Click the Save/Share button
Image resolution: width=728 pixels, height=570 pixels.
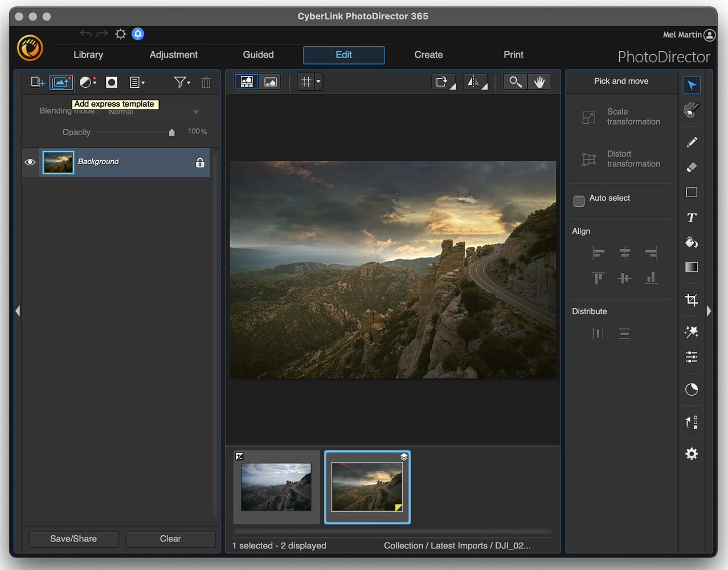pos(73,539)
